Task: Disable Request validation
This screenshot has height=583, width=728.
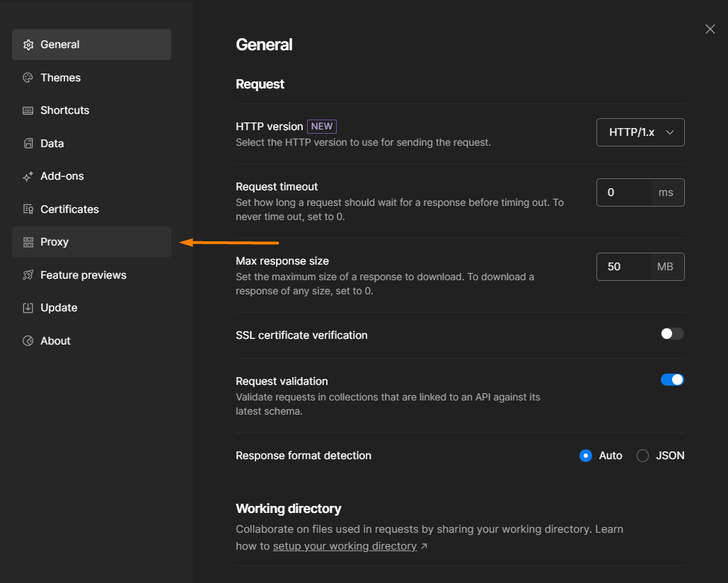Action: (x=672, y=379)
